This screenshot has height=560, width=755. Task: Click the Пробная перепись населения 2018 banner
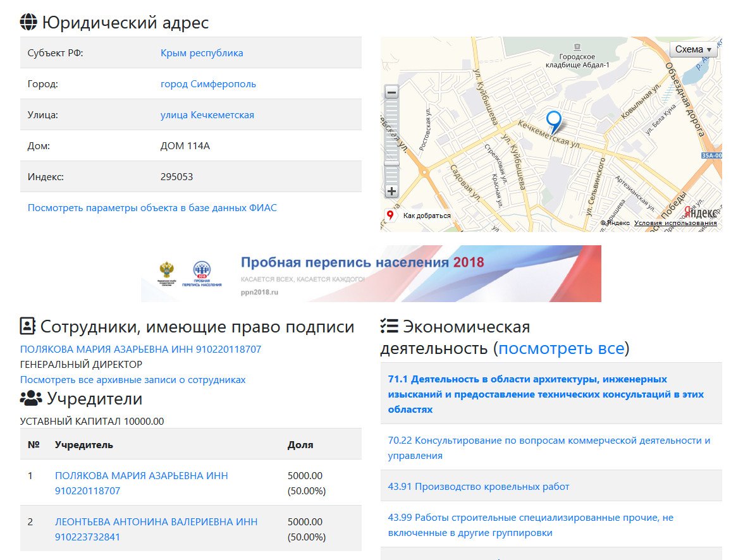point(371,274)
